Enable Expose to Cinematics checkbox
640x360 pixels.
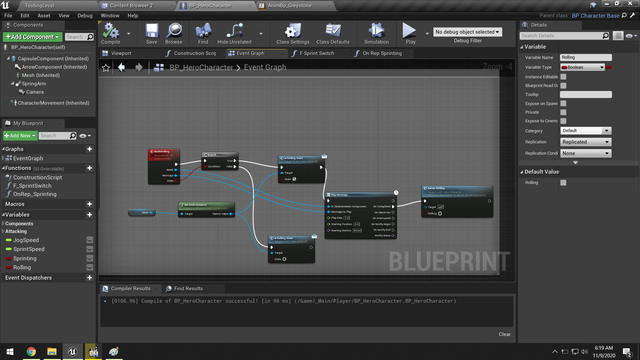point(563,121)
